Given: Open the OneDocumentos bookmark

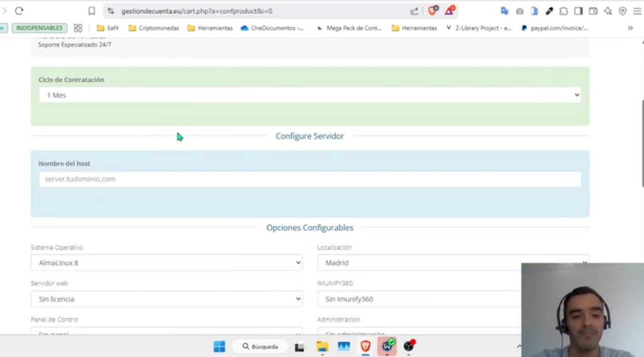Looking at the screenshot, I should [272, 28].
